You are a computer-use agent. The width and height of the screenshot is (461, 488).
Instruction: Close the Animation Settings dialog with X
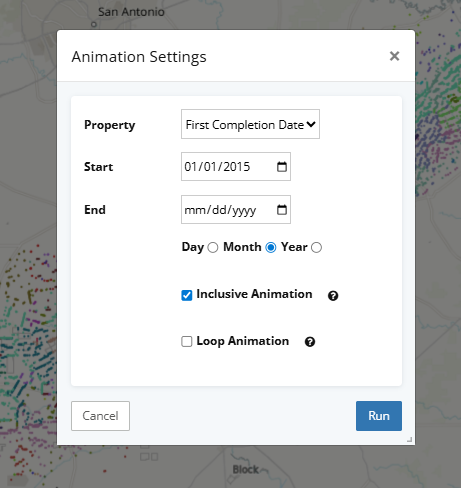coord(394,56)
